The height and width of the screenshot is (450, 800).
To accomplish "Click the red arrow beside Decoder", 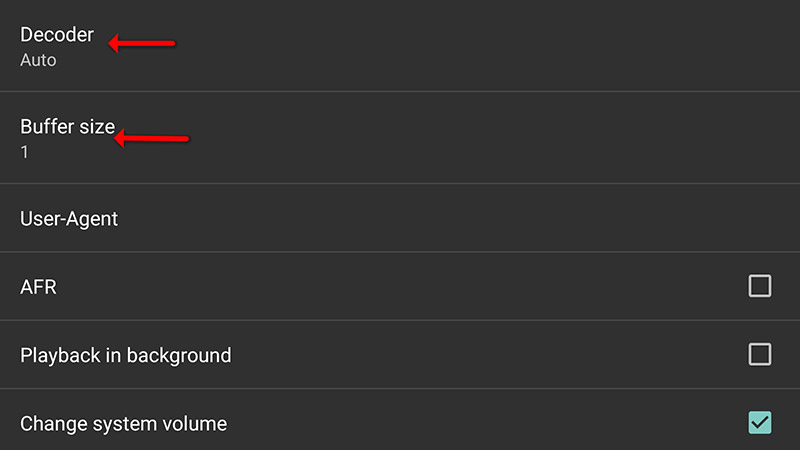I will tap(142, 44).
